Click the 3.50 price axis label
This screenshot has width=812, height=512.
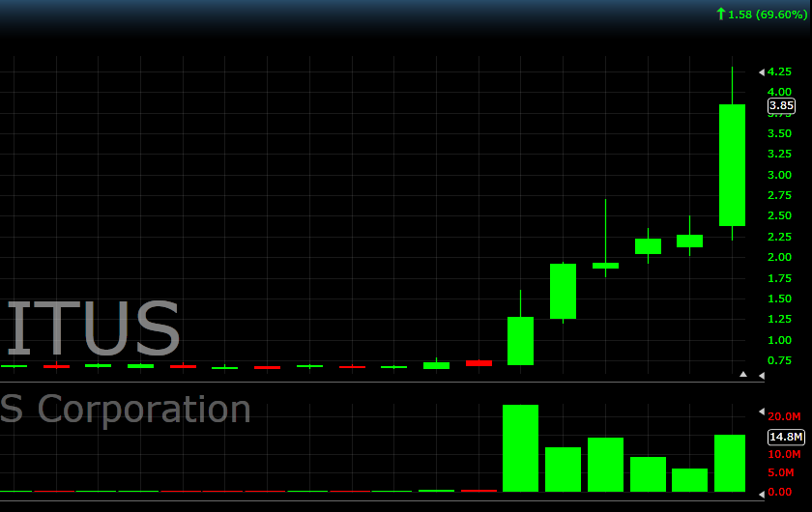point(779,133)
